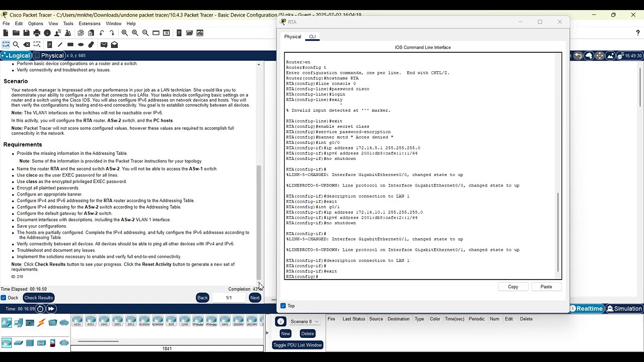Click the Check Results button
Viewport: 644px width, 362px height.
pos(38,298)
